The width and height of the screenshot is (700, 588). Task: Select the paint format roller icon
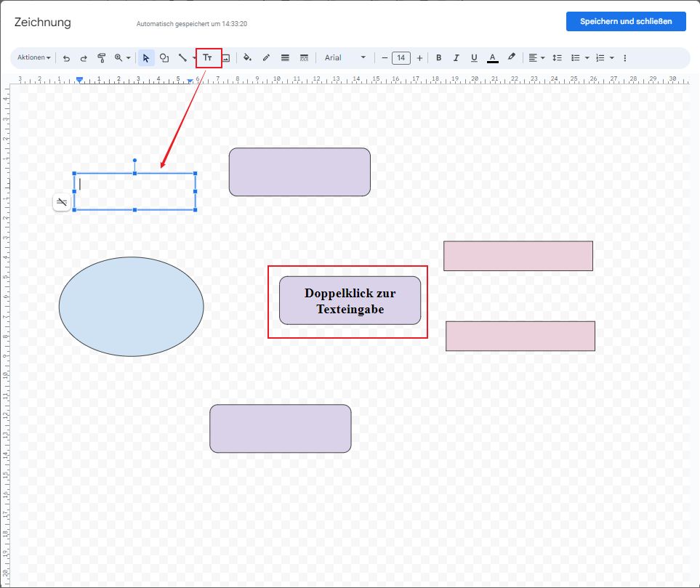click(102, 58)
